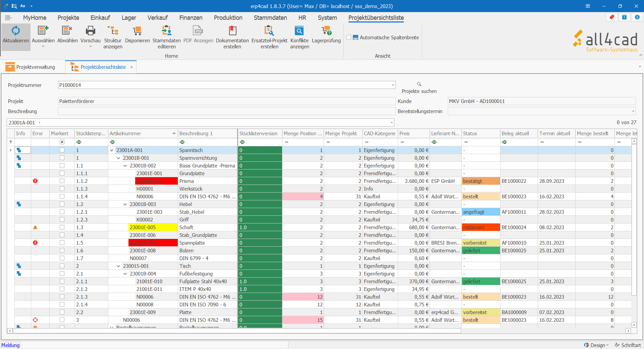Tick the Markiert checkbox for Schaft row
644x349 pixels.
click(62, 227)
